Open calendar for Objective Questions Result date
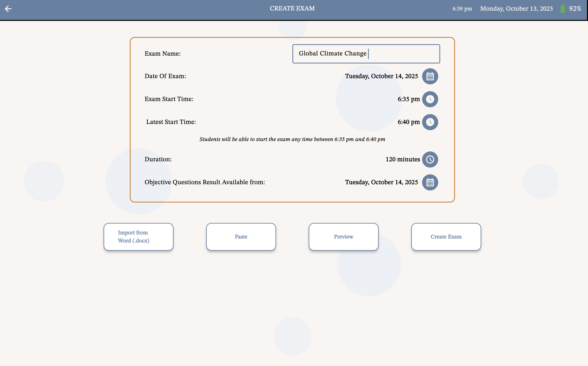 430,182
